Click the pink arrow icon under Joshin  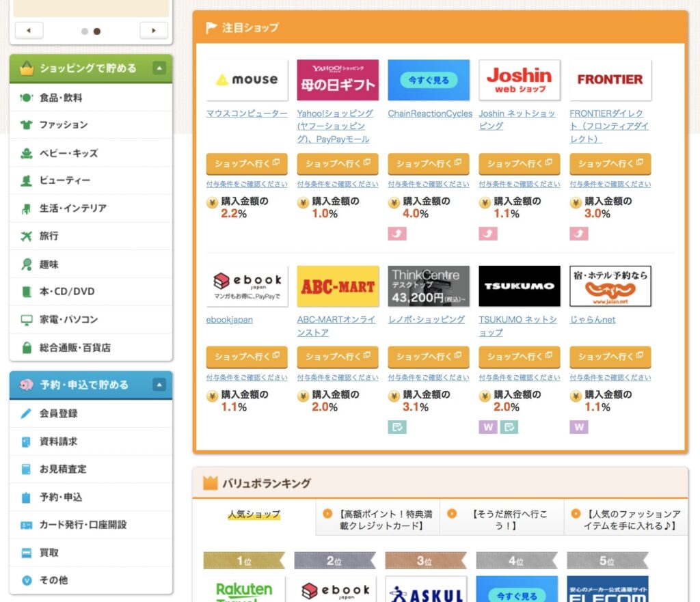(488, 234)
